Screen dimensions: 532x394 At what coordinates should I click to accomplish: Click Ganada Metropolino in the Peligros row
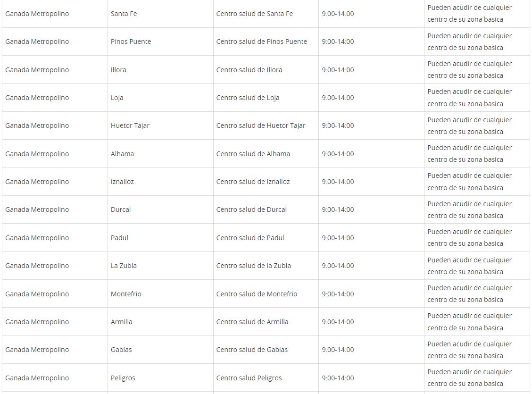(37, 378)
